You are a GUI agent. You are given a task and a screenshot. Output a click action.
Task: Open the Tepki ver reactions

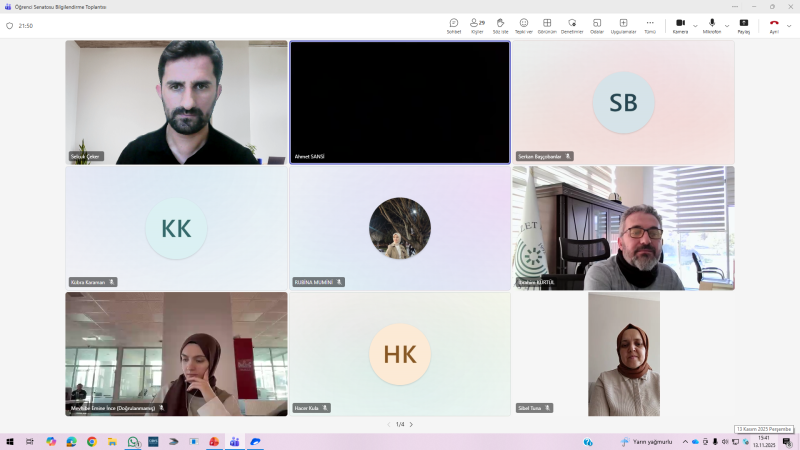pyautogui.click(x=523, y=25)
